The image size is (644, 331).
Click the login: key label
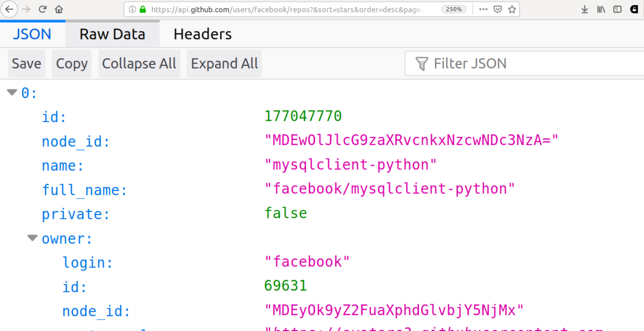pos(87,263)
